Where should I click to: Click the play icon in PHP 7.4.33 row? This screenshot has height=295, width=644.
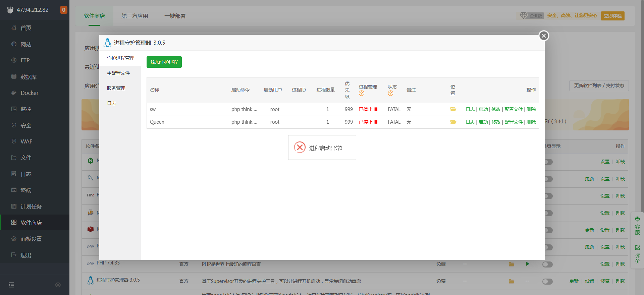528,264
